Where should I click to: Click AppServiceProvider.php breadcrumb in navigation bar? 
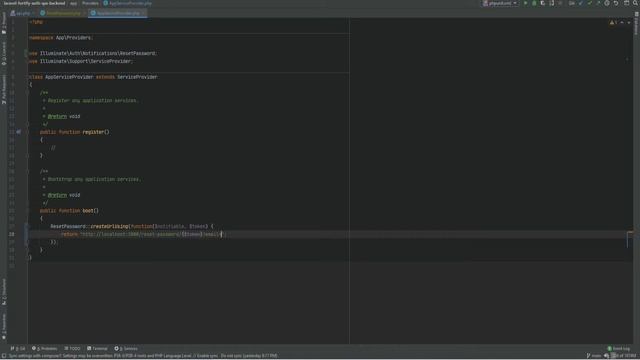point(127,3)
